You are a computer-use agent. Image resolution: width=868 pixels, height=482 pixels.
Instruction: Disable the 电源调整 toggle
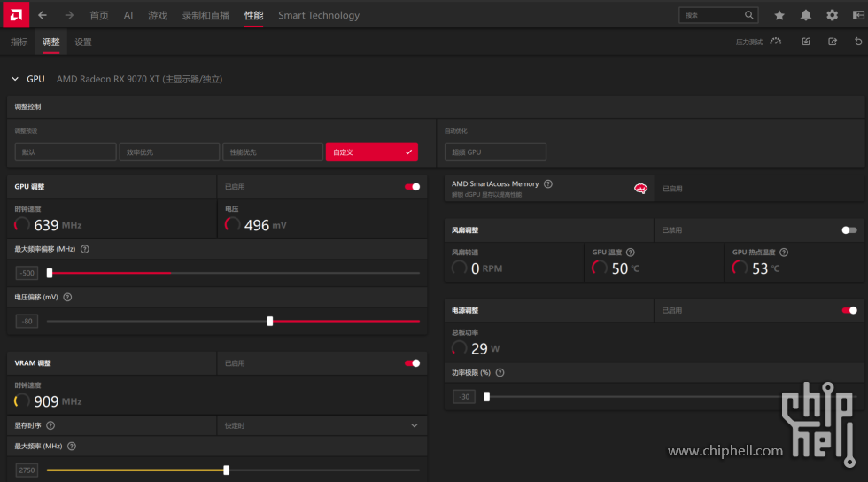(849, 311)
